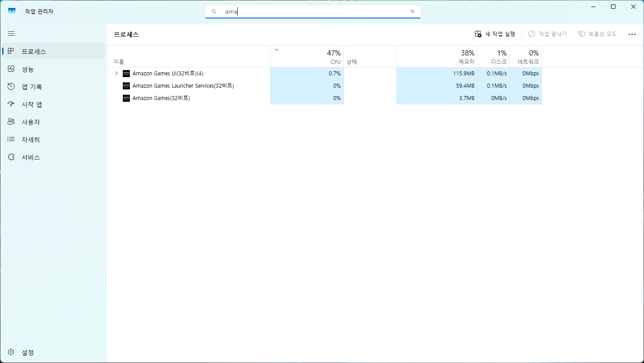
Task: Clear the search box with the X
Action: [x=412, y=11]
